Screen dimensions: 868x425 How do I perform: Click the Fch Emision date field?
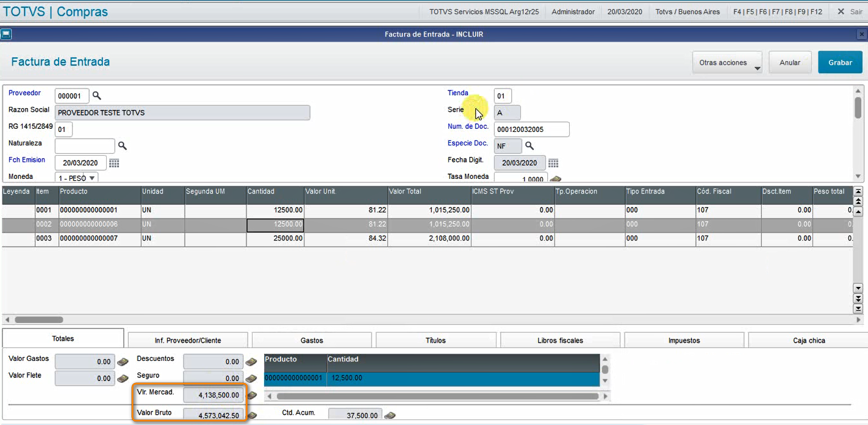click(x=81, y=163)
